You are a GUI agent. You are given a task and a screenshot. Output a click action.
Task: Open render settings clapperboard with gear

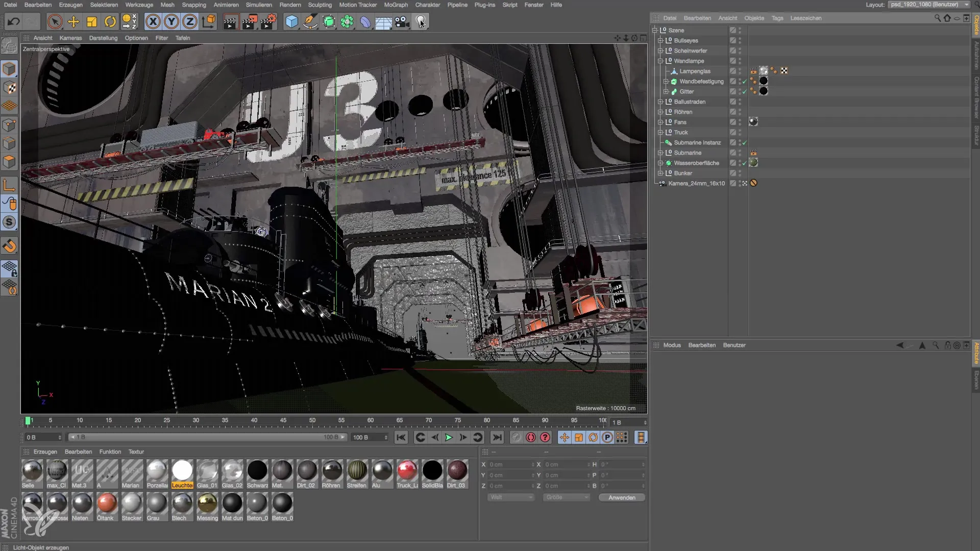(269, 21)
